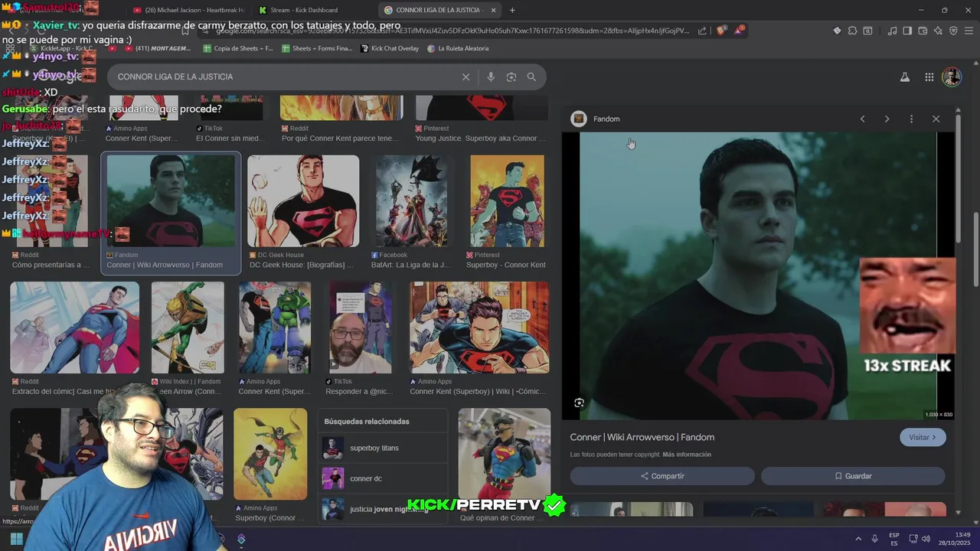Click Fandom source name in preview header
980x551 pixels.
(606, 119)
